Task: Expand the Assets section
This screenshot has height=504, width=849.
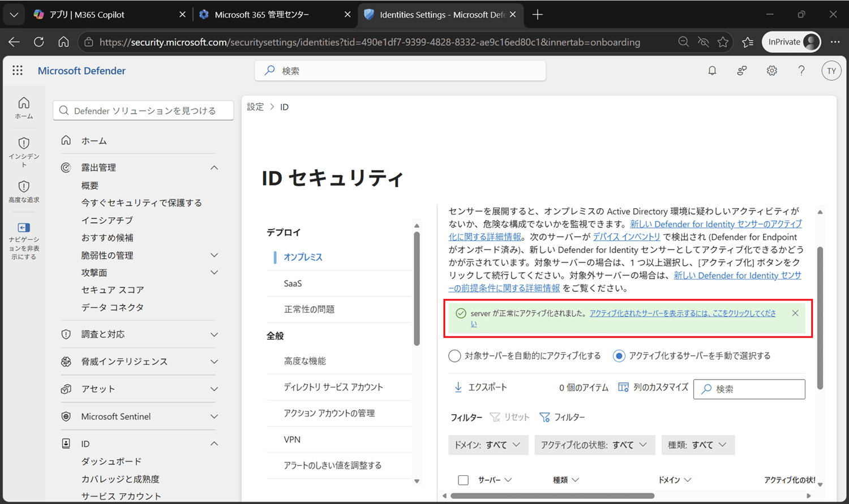Action: click(214, 389)
